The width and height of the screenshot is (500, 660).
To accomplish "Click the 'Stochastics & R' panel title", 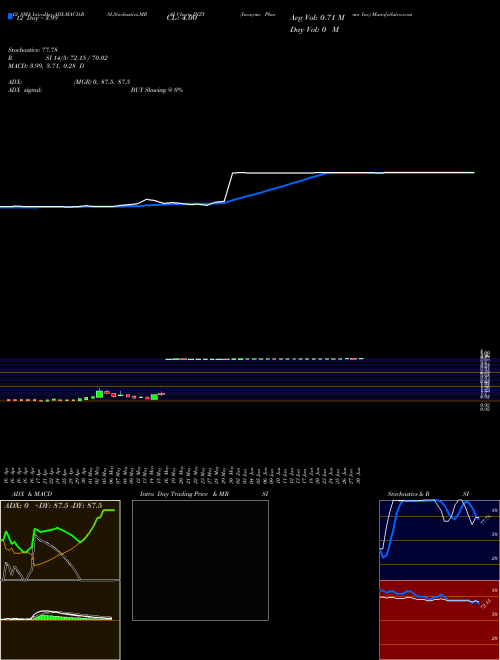I will [x=409, y=494].
